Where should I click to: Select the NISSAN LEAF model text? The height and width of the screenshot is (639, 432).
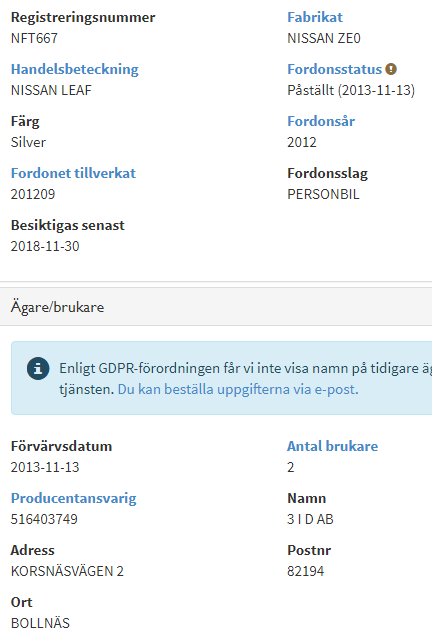click(x=51, y=90)
